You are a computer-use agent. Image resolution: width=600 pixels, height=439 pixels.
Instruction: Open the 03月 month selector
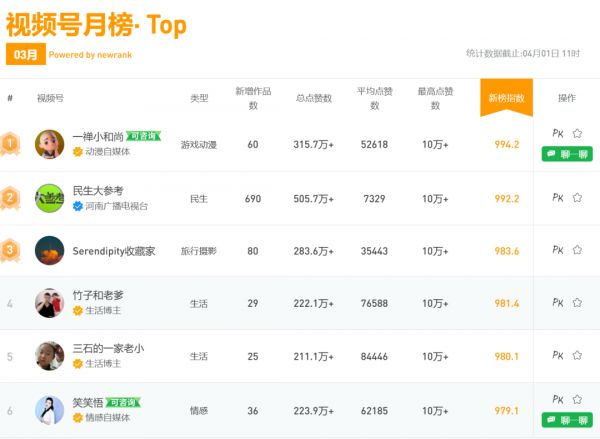(25, 55)
